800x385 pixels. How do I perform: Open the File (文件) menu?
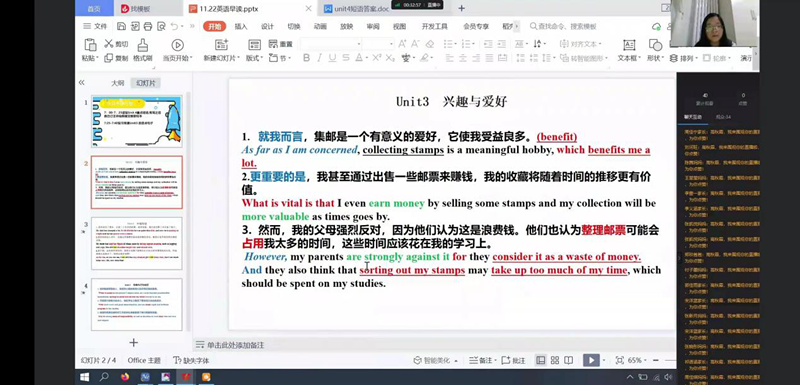[x=95, y=27]
